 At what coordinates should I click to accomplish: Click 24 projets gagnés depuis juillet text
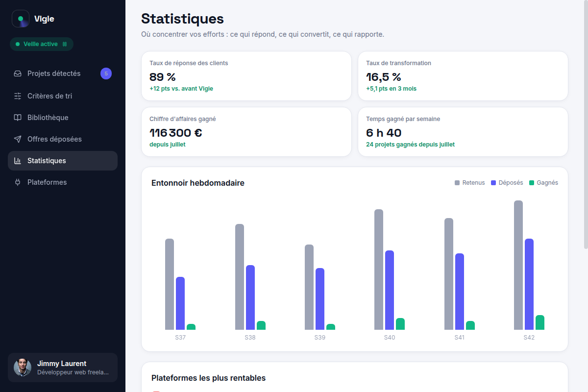[411, 145]
